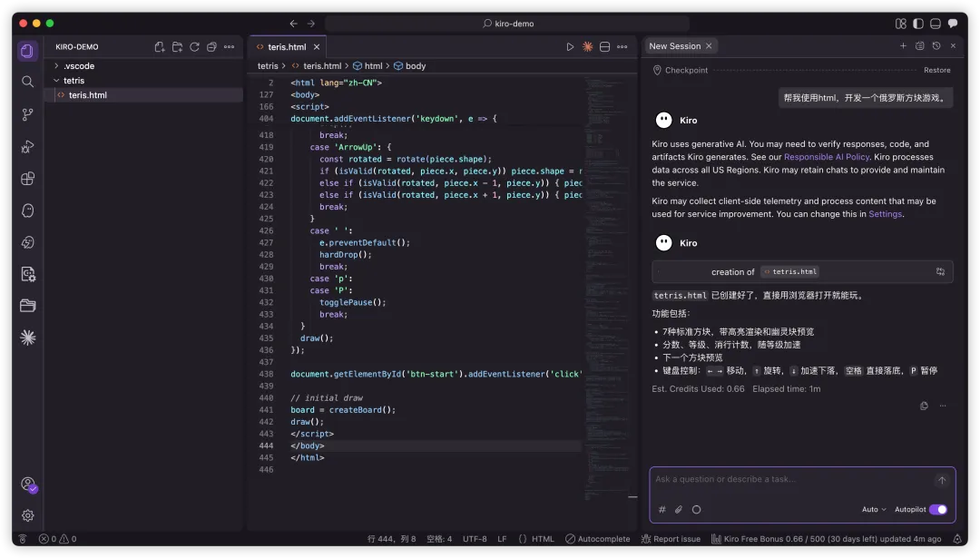The height and width of the screenshot is (558, 980).
Task: Navigate back in editor history
Action: pyautogui.click(x=294, y=24)
